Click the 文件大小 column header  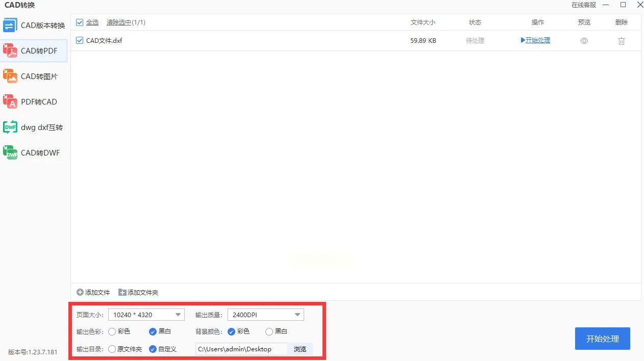click(423, 22)
